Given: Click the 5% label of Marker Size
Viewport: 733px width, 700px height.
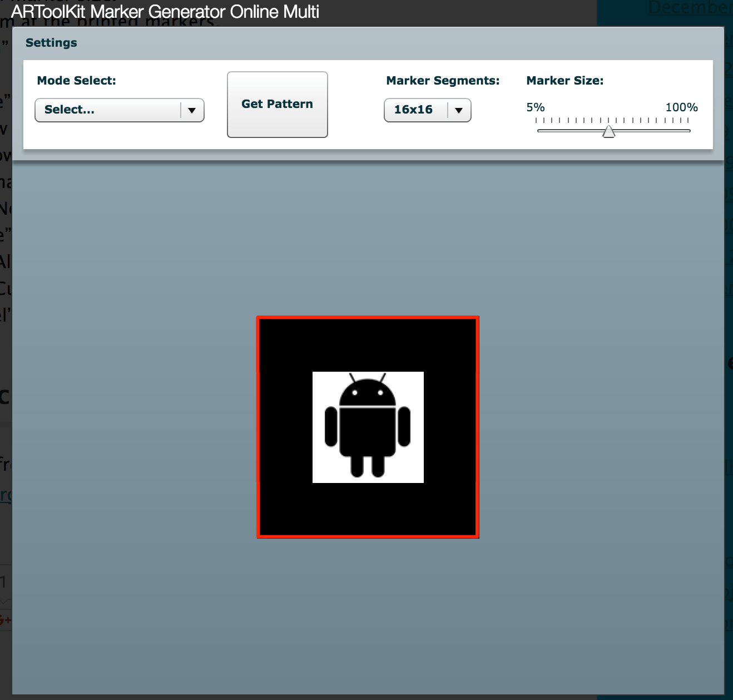Looking at the screenshot, I should [x=536, y=107].
